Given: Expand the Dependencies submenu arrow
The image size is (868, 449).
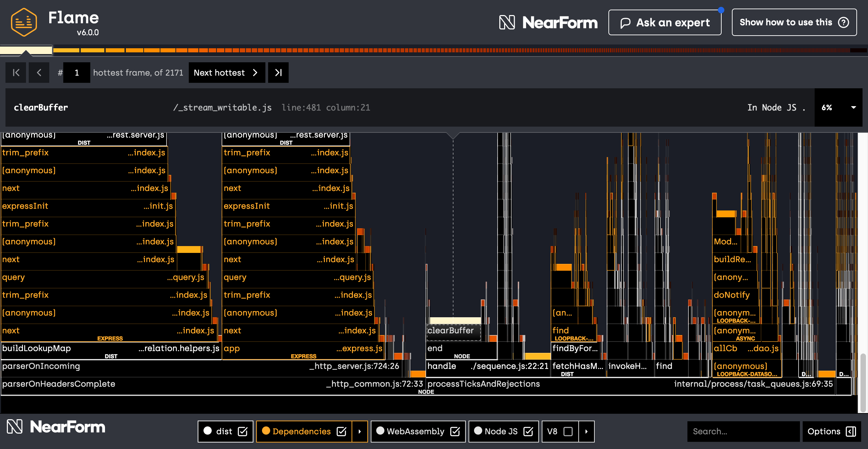Looking at the screenshot, I should pos(360,432).
